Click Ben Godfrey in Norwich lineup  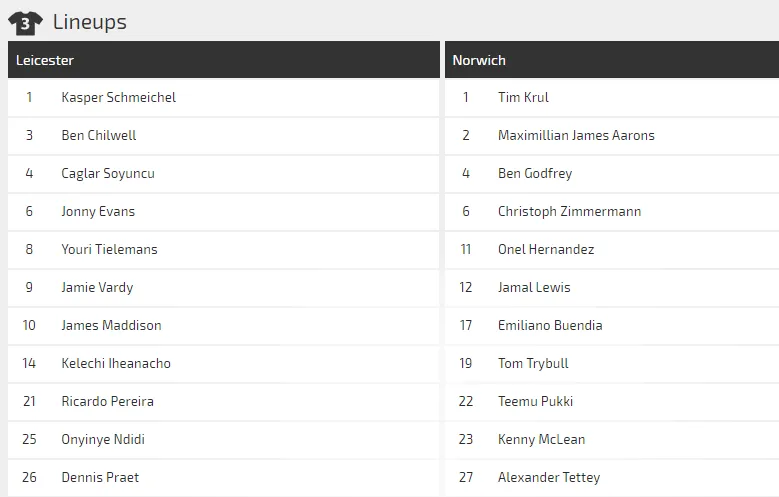tap(535, 173)
